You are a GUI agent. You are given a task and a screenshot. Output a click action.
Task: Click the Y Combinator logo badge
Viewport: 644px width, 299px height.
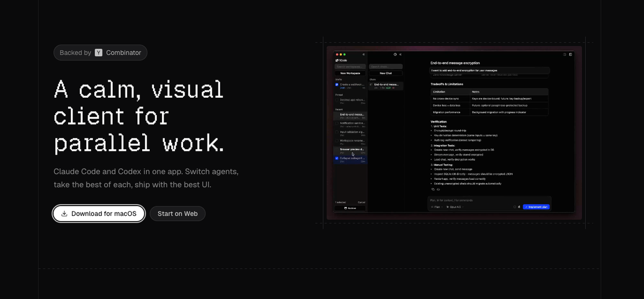pos(99,53)
